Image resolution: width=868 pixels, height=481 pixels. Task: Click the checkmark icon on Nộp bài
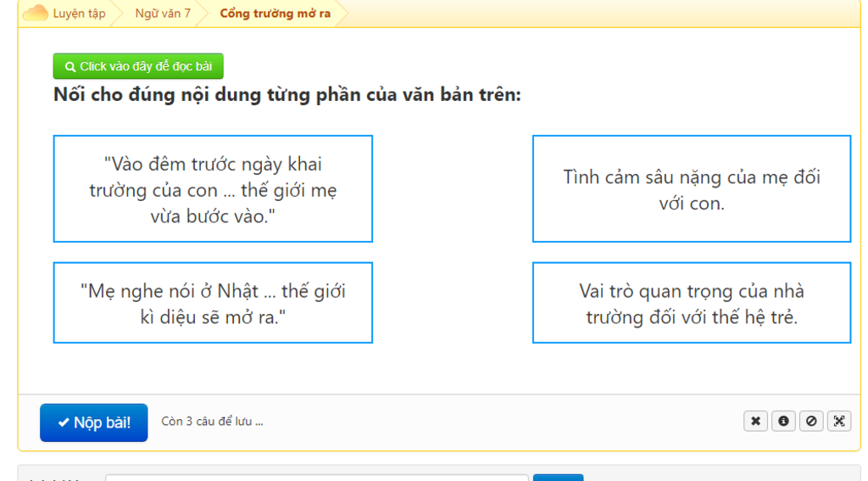[64, 422]
